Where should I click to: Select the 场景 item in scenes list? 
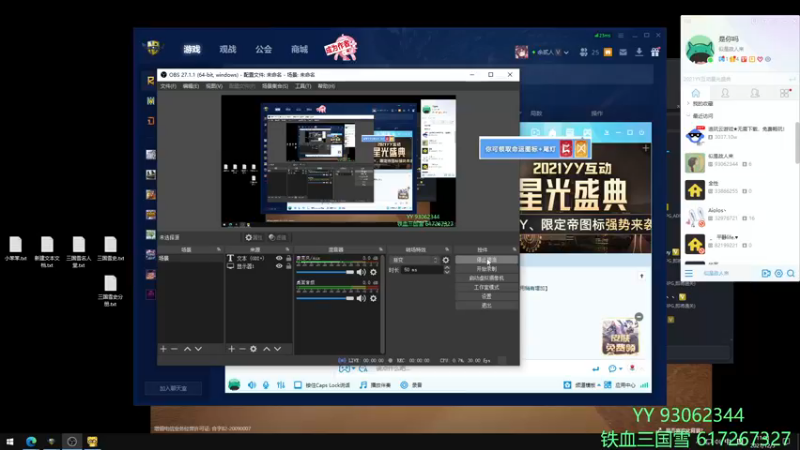point(190,258)
